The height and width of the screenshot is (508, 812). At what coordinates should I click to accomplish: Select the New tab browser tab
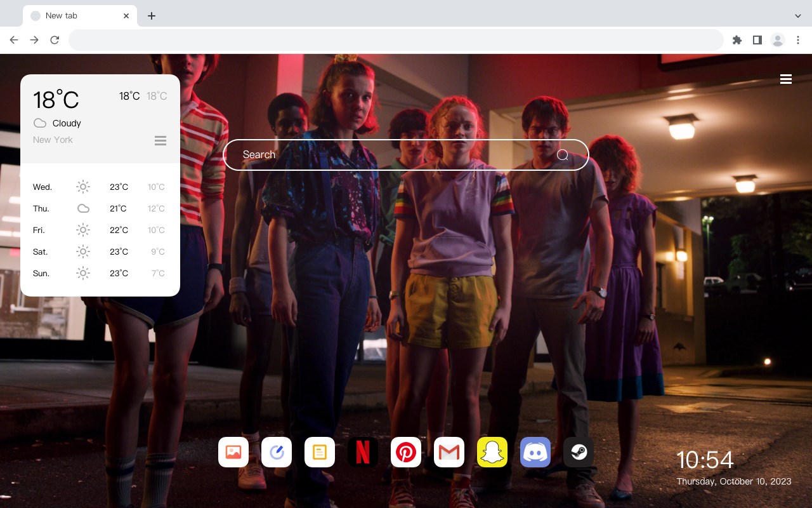point(80,16)
